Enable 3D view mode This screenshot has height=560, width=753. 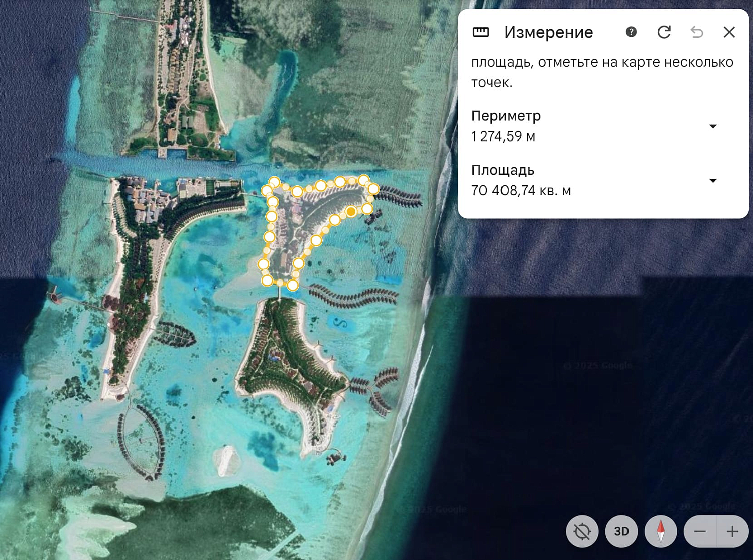pyautogui.click(x=621, y=531)
